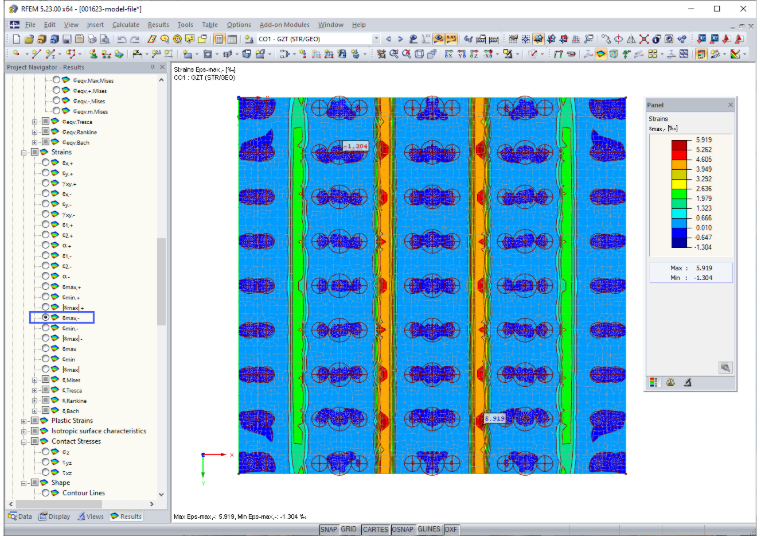Open the Add-on Modules menu
760x536 pixels.
[x=284, y=25]
